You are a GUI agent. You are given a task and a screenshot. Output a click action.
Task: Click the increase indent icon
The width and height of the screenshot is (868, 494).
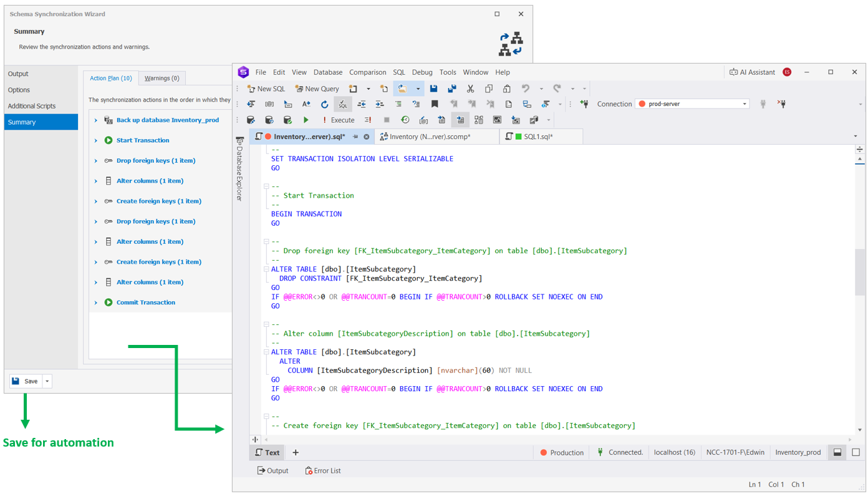tap(380, 104)
